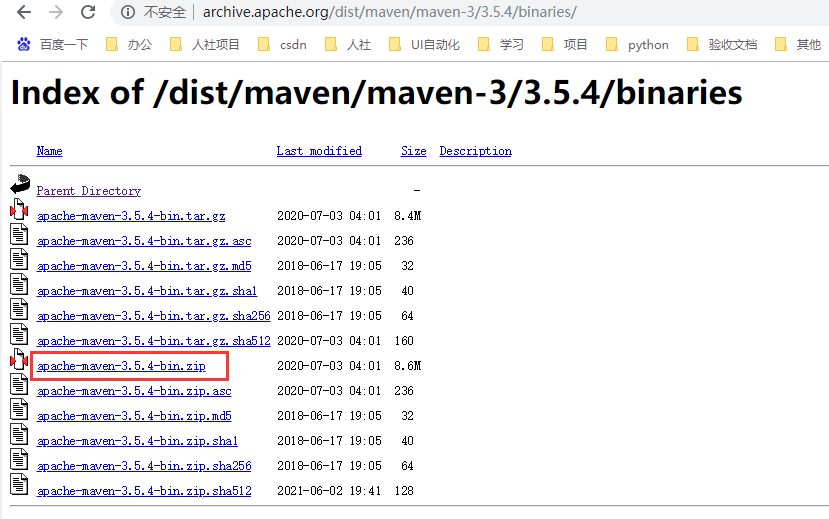The image size is (829, 519).
Task: Click the file icon beside bin.zip.asc
Action: 19,384
